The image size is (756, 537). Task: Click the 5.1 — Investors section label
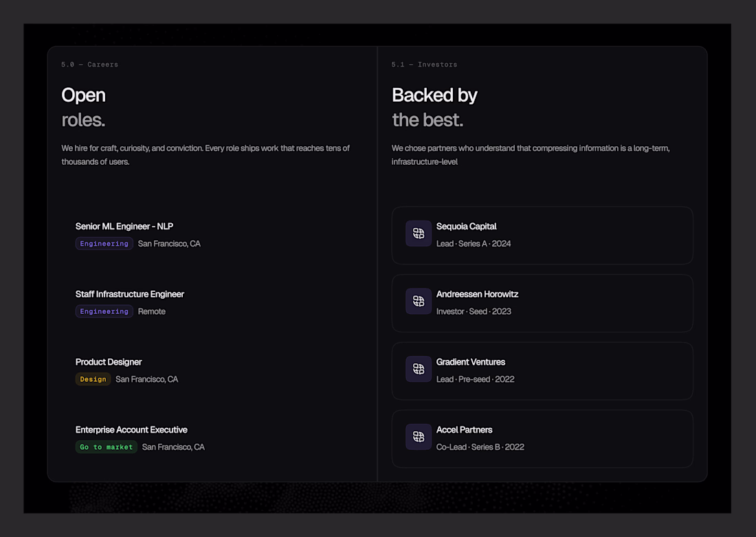pyautogui.click(x=424, y=65)
